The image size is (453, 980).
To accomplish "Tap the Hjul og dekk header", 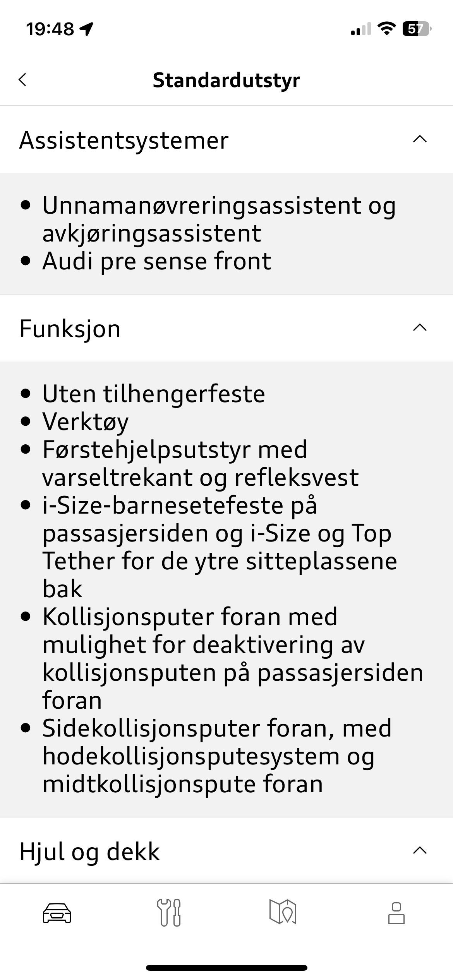I will coord(226,851).
